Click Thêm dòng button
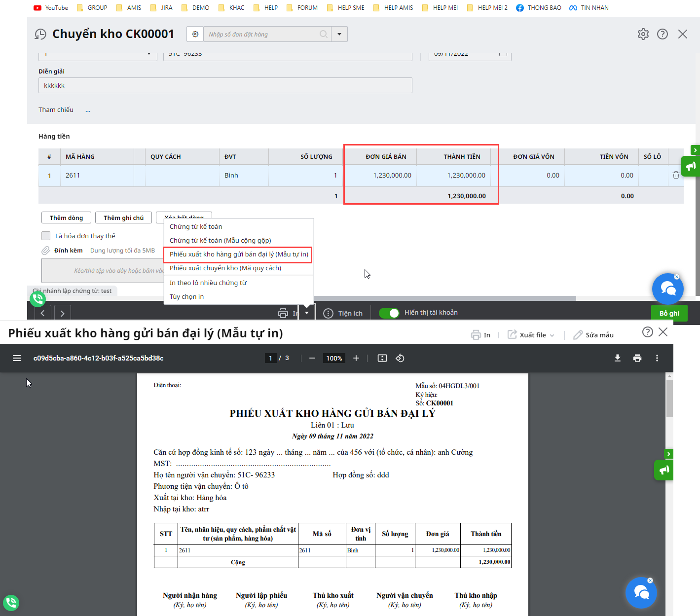The width and height of the screenshot is (700, 616). 66,217
